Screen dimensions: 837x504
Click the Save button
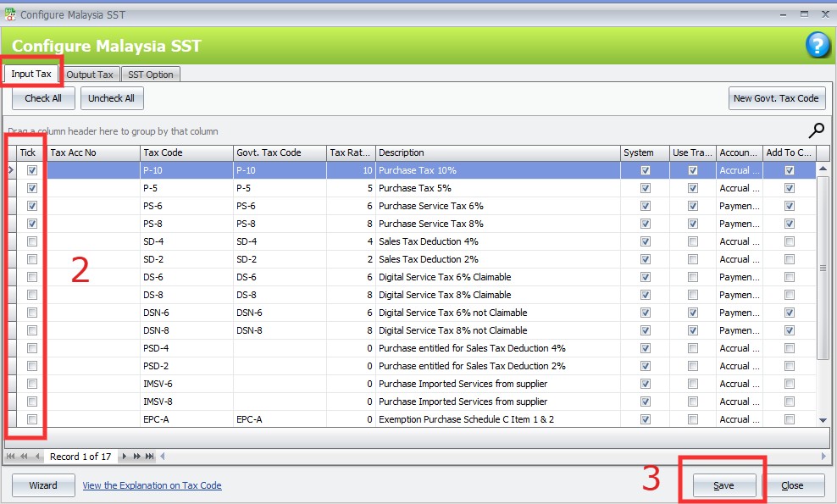[x=723, y=485]
